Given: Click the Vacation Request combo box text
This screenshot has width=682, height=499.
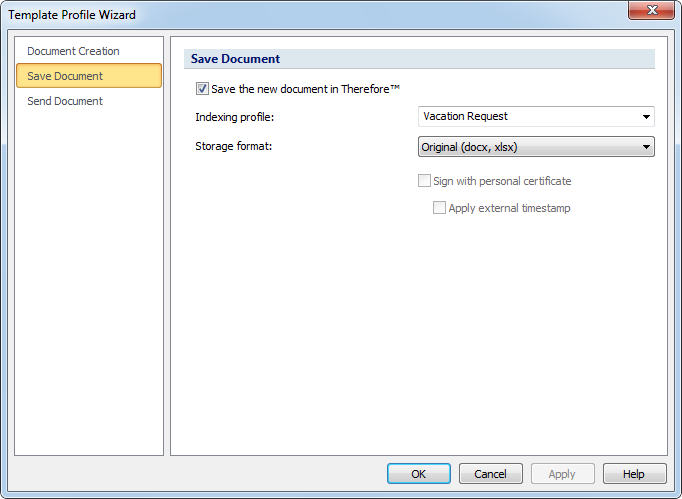Looking at the screenshot, I should pyautogui.click(x=465, y=117).
